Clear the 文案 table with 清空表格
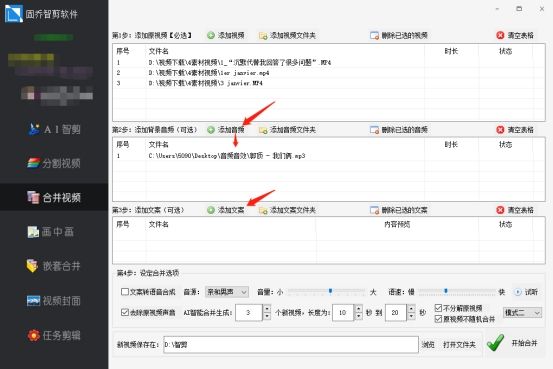Viewport: 553px width, 369px height. pyautogui.click(x=515, y=210)
